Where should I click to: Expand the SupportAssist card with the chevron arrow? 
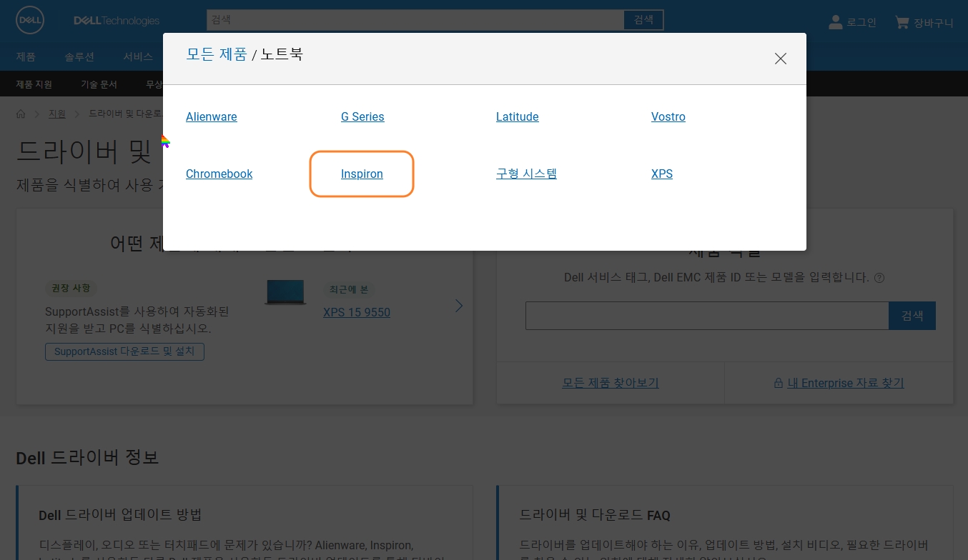[459, 306]
